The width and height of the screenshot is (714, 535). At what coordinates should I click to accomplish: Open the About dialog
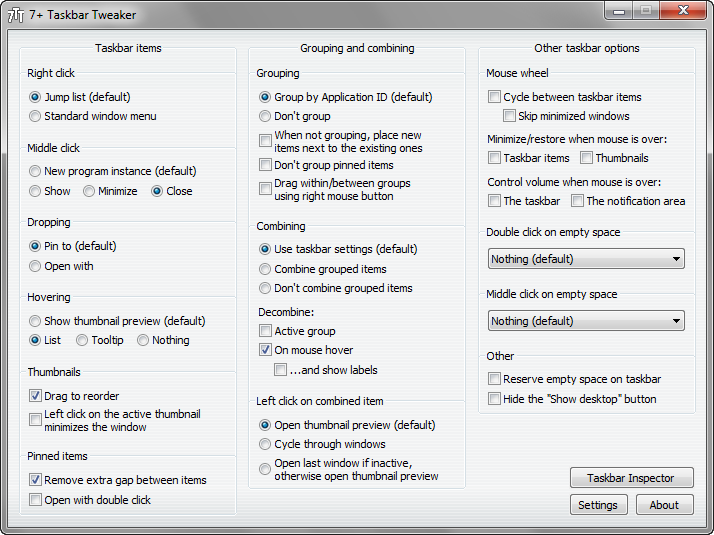coord(664,505)
